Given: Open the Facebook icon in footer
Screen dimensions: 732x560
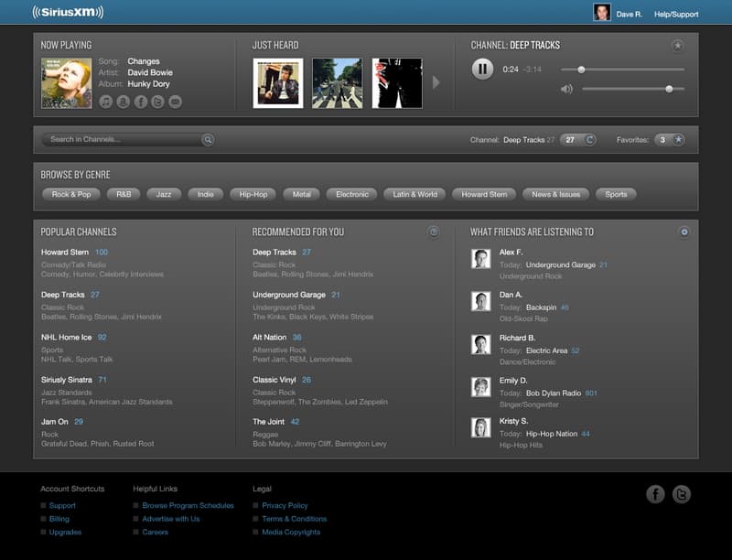Looking at the screenshot, I should [x=655, y=494].
